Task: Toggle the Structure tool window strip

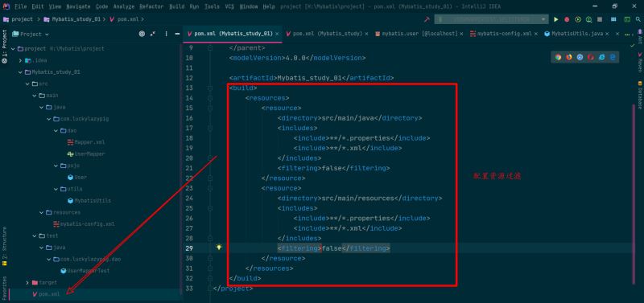Action: (5, 247)
